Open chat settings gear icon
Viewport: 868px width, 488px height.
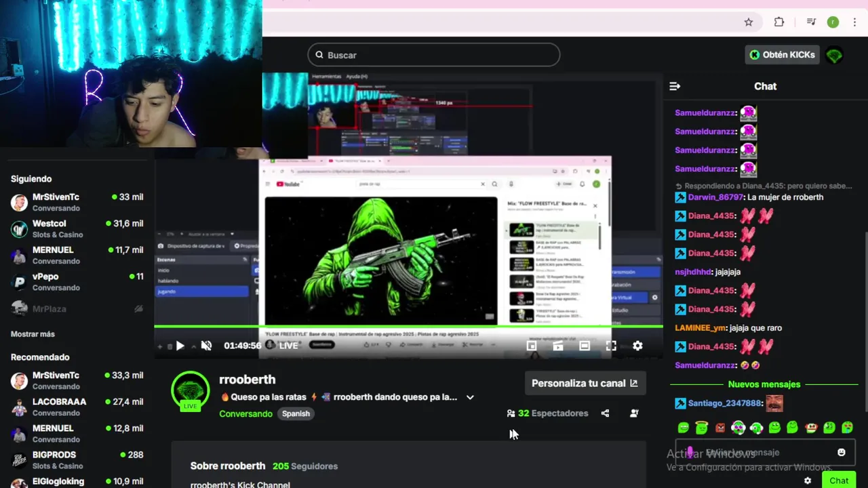pyautogui.click(x=808, y=481)
